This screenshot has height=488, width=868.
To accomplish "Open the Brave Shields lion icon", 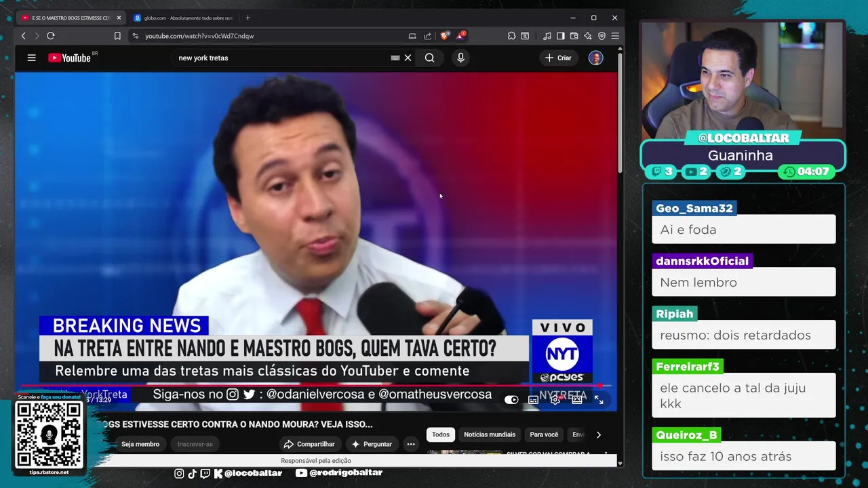I will [x=445, y=35].
